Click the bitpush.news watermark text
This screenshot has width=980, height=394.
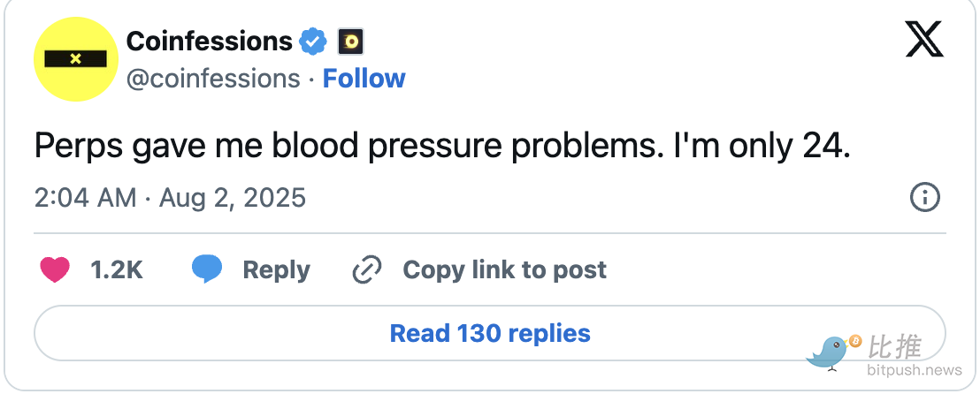915,368
